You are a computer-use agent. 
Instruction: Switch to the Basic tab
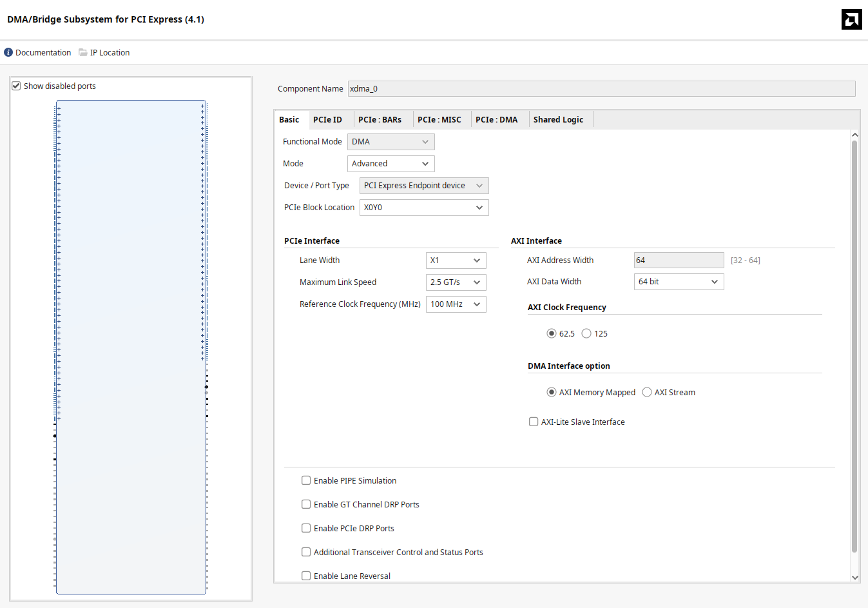tap(289, 120)
